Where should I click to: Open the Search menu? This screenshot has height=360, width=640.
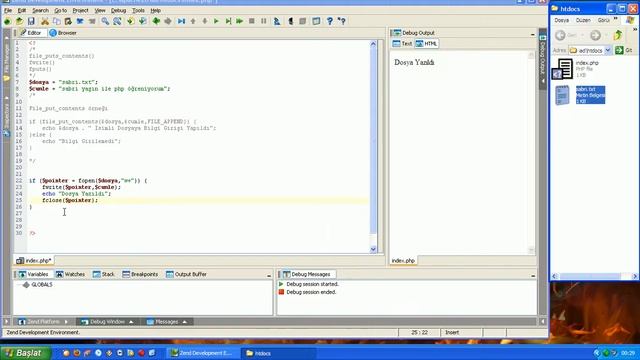[40, 10]
